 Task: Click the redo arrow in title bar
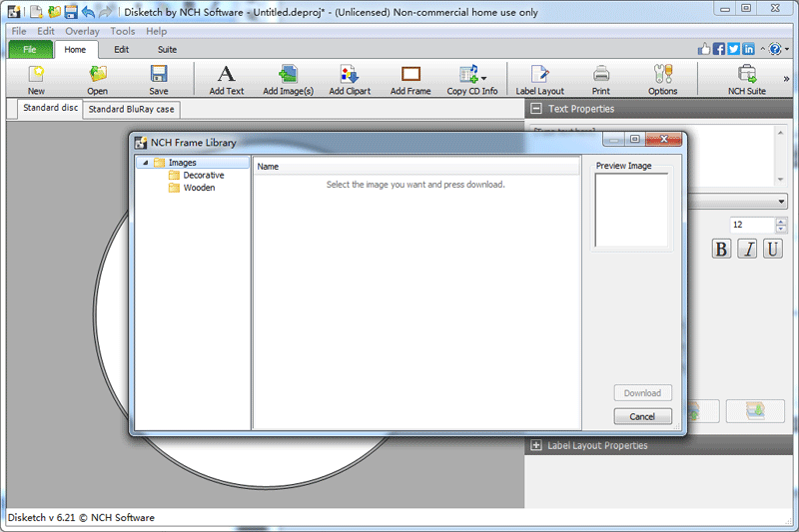106,11
